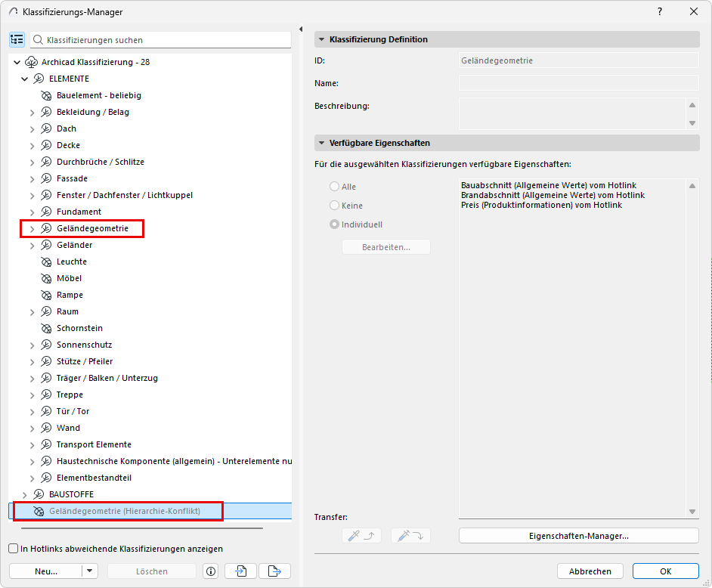This screenshot has height=588, width=712.
Task: Click the Möbel classification icon
Action: [x=46, y=278]
